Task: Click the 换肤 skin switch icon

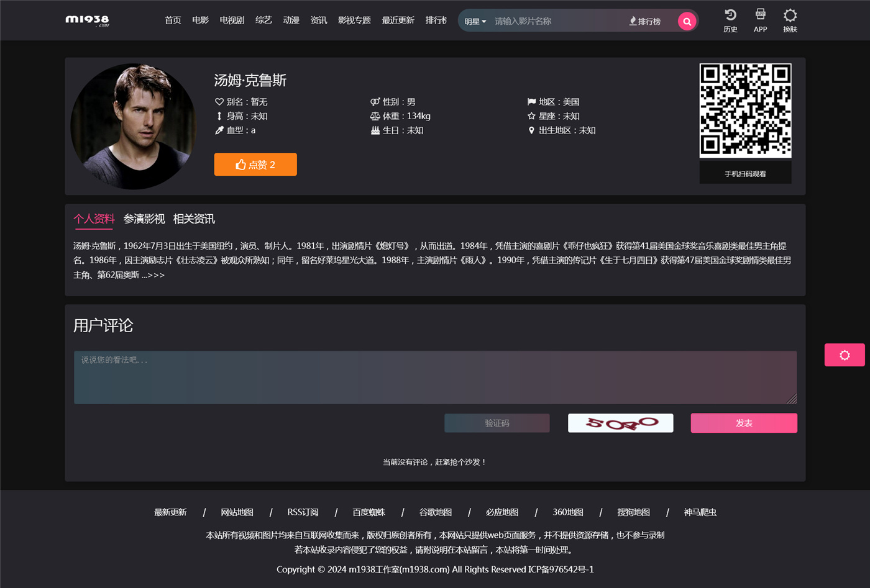Action: [790, 20]
